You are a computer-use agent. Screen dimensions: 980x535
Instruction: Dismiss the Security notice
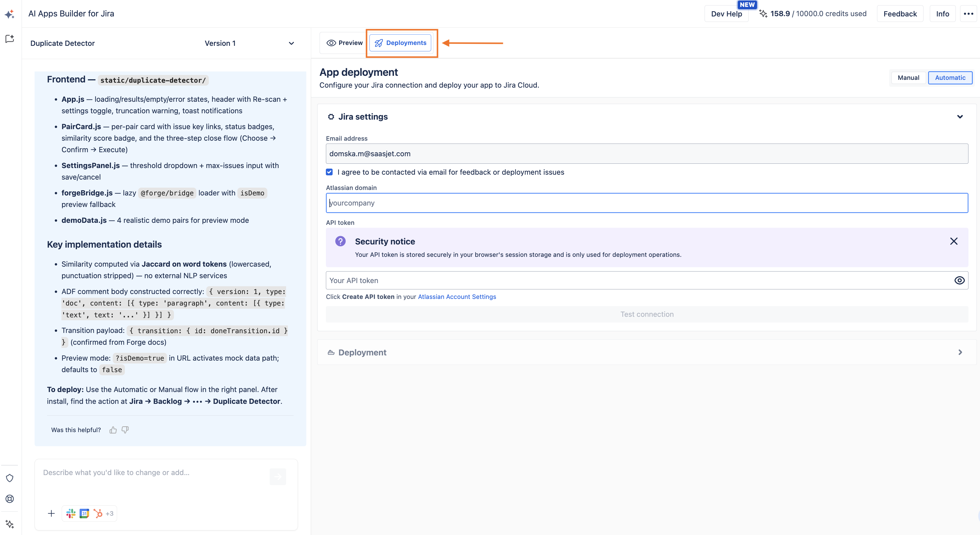point(954,241)
